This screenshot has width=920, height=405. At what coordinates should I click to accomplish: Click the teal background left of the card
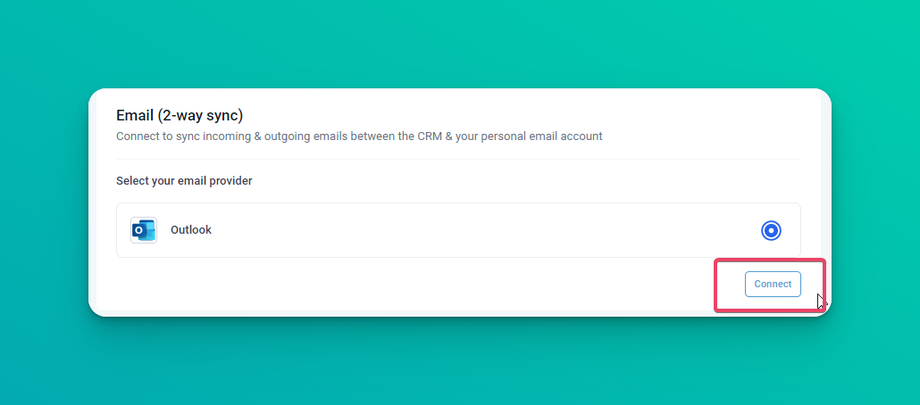(44, 202)
